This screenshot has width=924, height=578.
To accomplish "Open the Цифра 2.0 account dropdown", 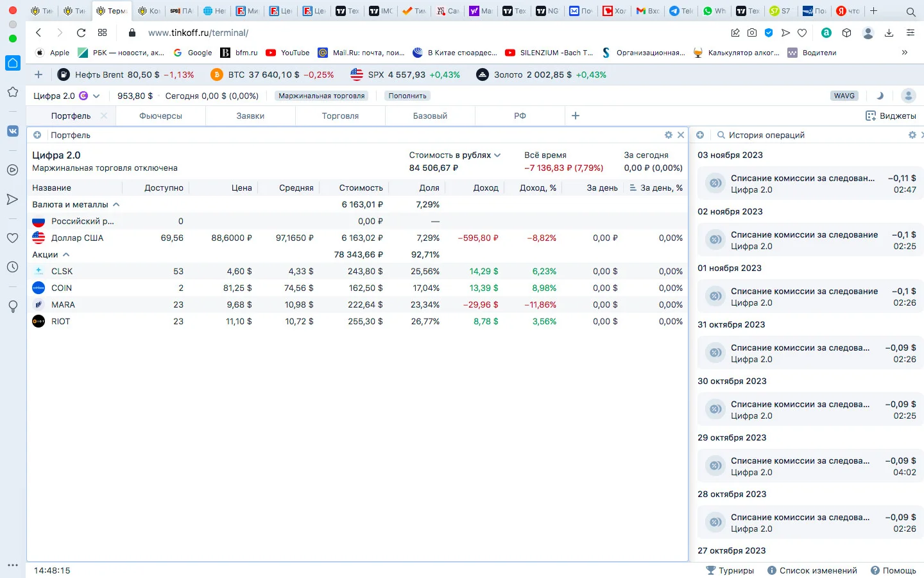I will pyautogui.click(x=67, y=96).
